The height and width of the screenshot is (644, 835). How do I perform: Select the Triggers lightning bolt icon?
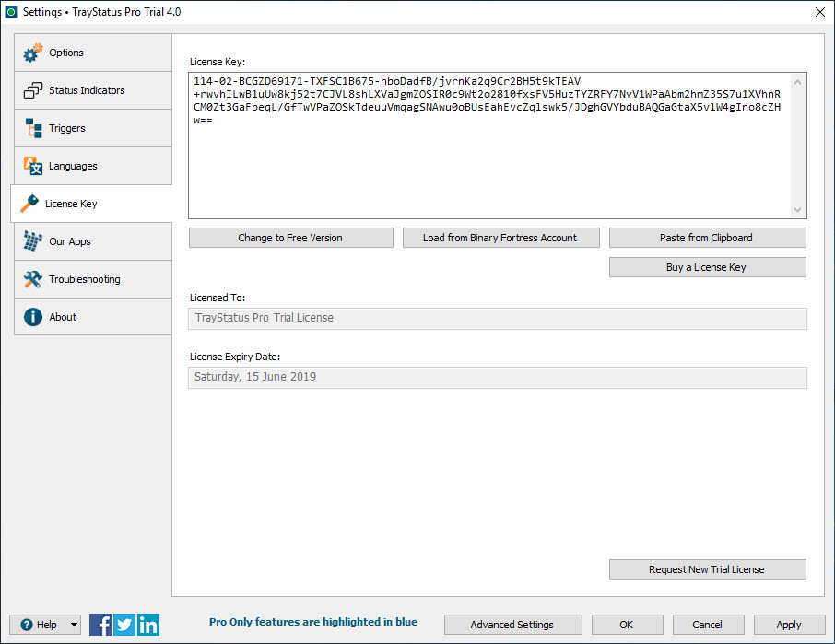coord(33,128)
